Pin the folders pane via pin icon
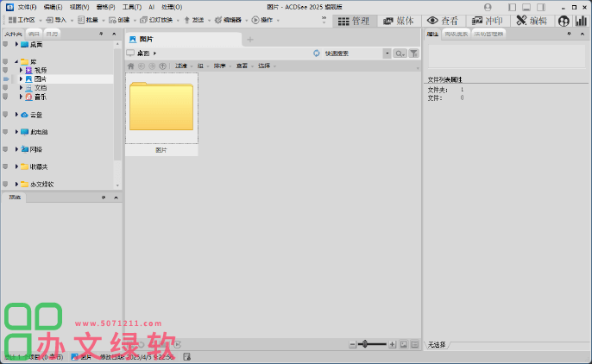 tap(101, 34)
